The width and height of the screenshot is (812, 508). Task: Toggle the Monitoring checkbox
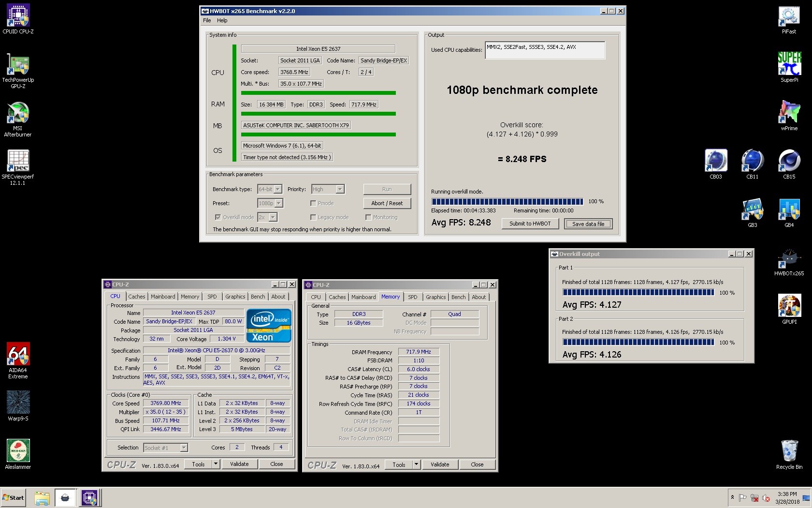pyautogui.click(x=368, y=217)
